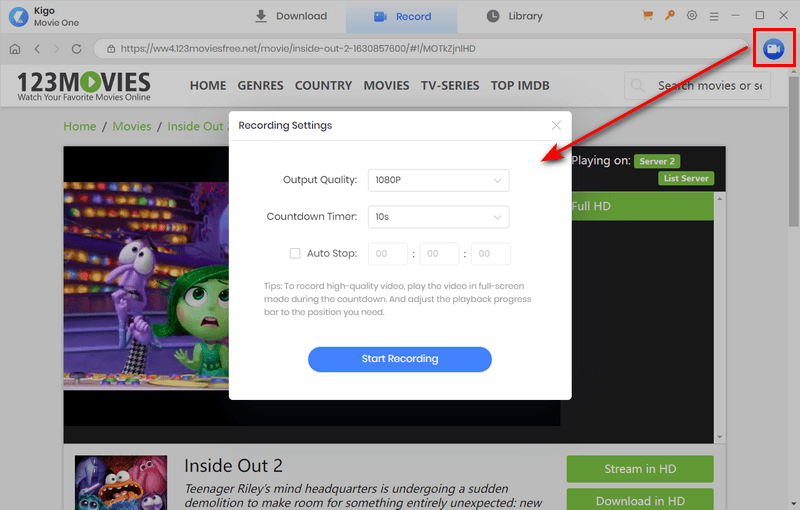The image size is (800, 510).
Task: Click the List Server button
Action: [x=686, y=178]
